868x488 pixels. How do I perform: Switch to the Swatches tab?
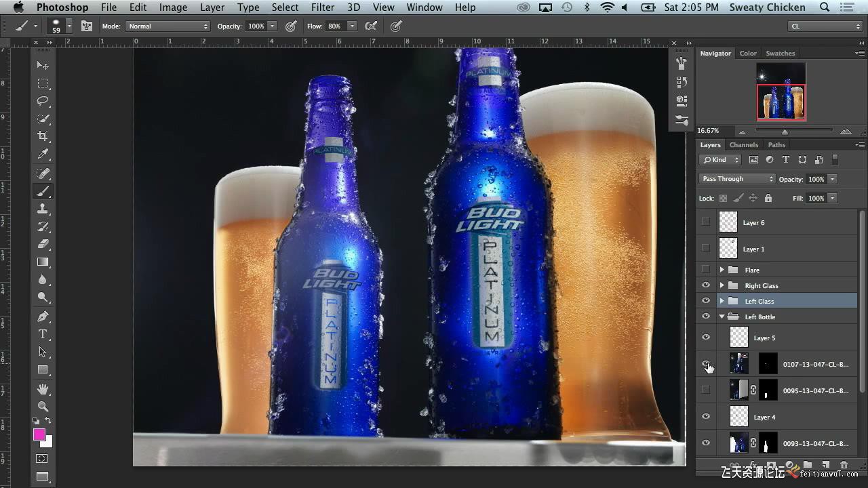pos(781,53)
